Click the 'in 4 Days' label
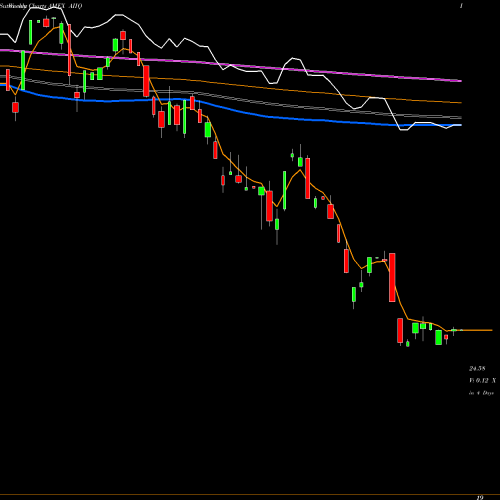This screenshot has width=500, height=500. pos(481,393)
